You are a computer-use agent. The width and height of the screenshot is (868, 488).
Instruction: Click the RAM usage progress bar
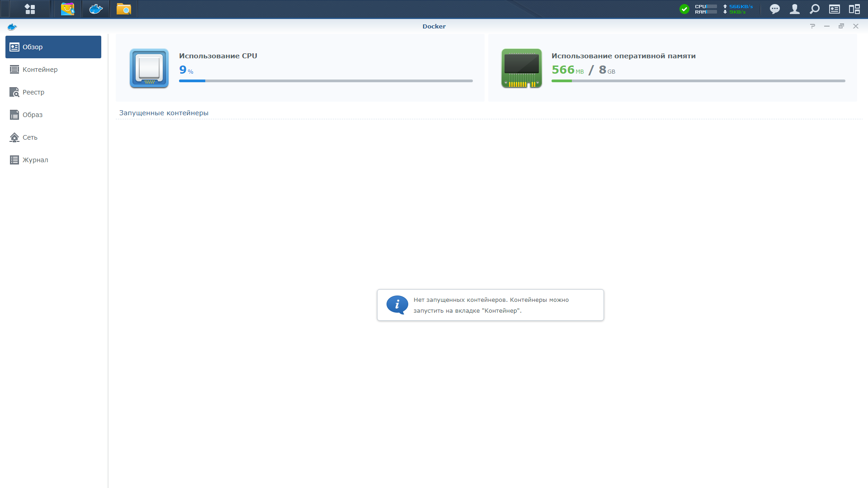click(698, 81)
